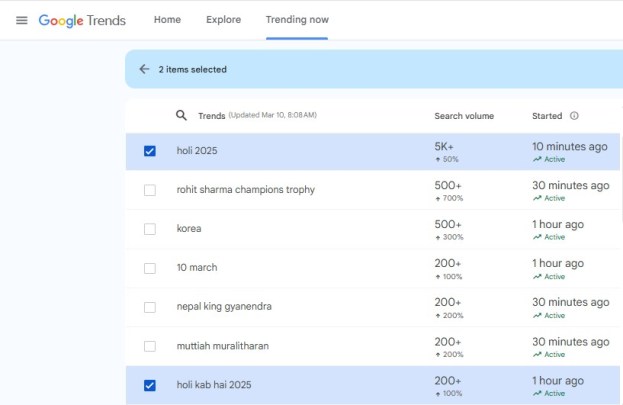Check the muttiah muralitharan checkbox
The height and width of the screenshot is (405, 623).
point(150,346)
